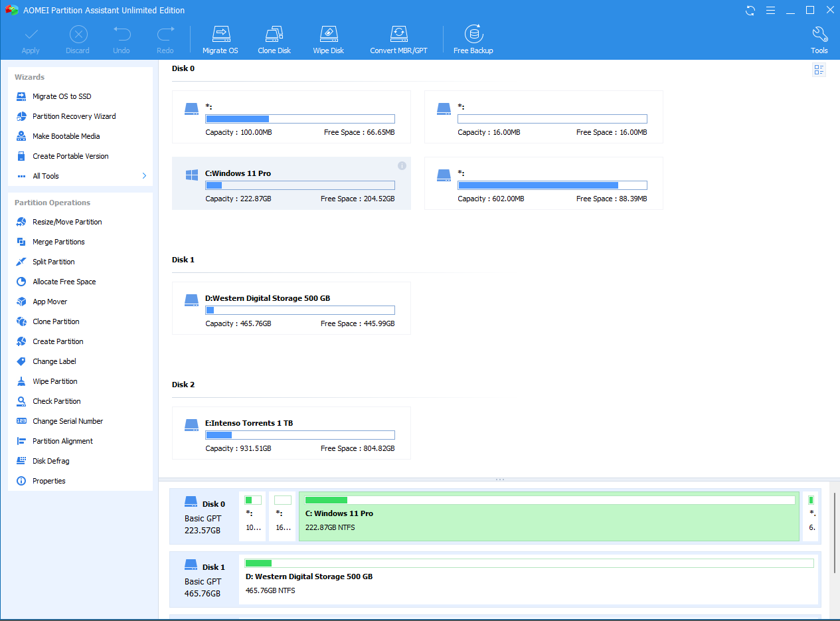Image resolution: width=840 pixels, height=621 pixels.
Task: Select Merge Partitions in sidebar
Action: point(58,242)
